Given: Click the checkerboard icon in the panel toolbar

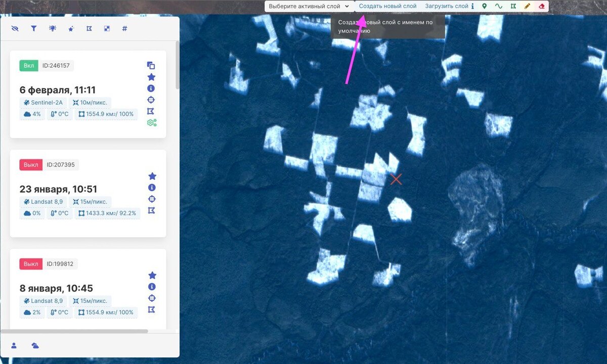Looking at the screenshot, I should (x=107, y=29).
